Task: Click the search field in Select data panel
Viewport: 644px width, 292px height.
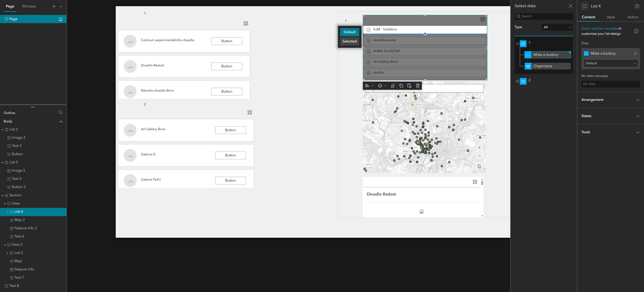Action: [543, 16]
